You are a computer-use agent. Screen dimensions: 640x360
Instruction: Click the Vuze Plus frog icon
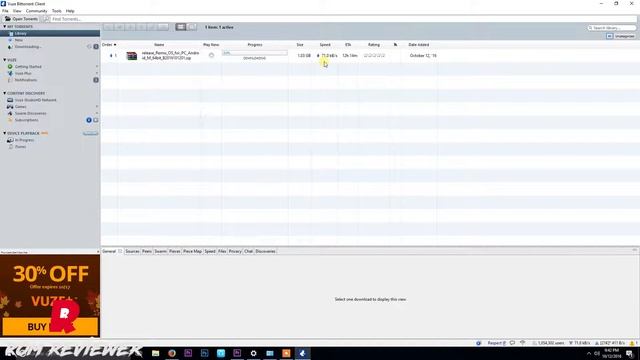(10, 73)
